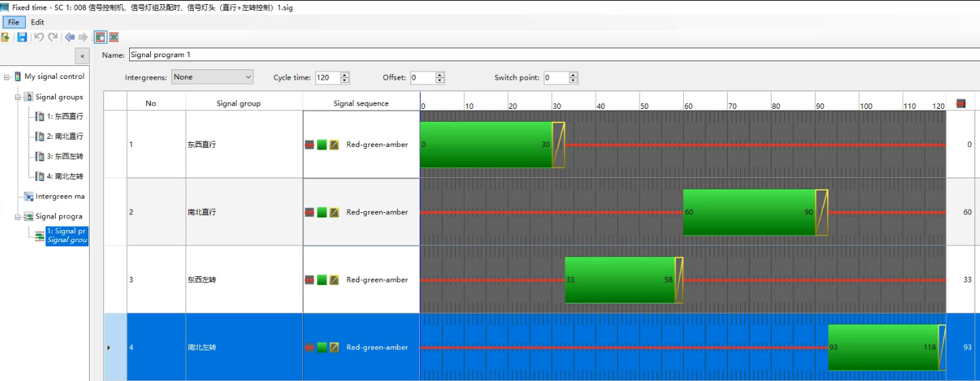Click the number 3 cell in the No column
The height and width of the screenshot is (381, 980).
pyautogui.click(x=156, y=280)
